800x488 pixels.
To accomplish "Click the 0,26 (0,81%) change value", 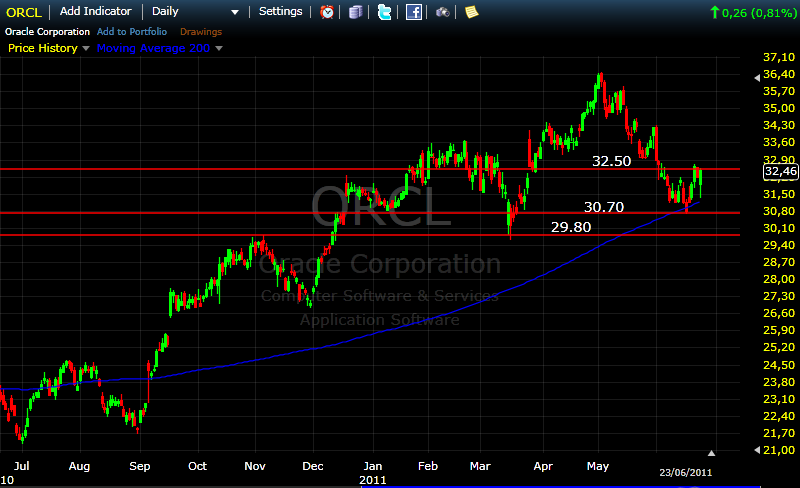I will [x=759, y=13].
